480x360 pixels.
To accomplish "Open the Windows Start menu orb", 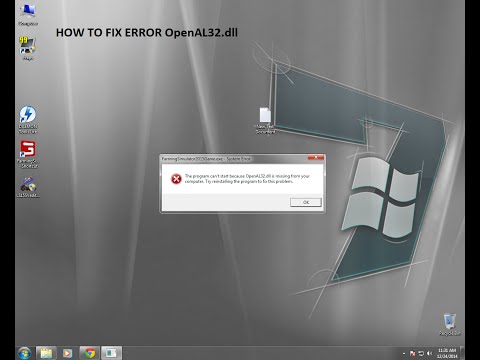I will [24, 353].
